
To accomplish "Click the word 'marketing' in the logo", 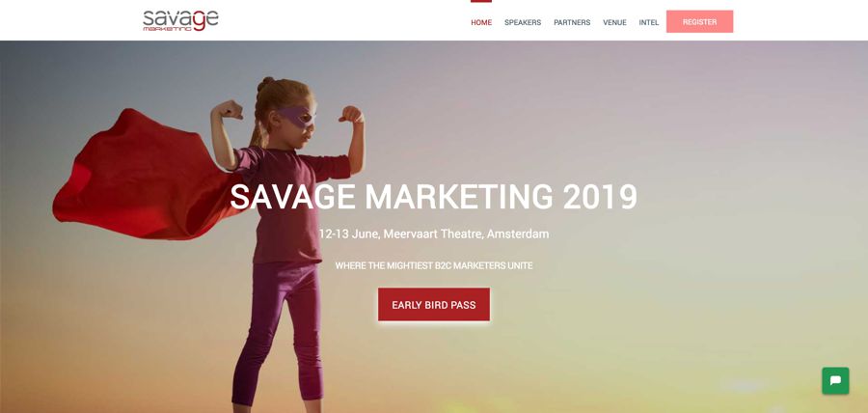I will (x=168, y=29).
